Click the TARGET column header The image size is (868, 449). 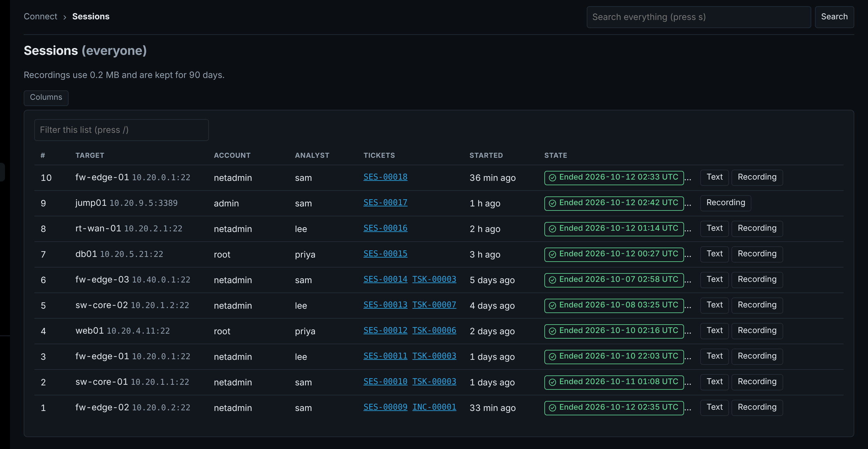click(x=89, y=155)
